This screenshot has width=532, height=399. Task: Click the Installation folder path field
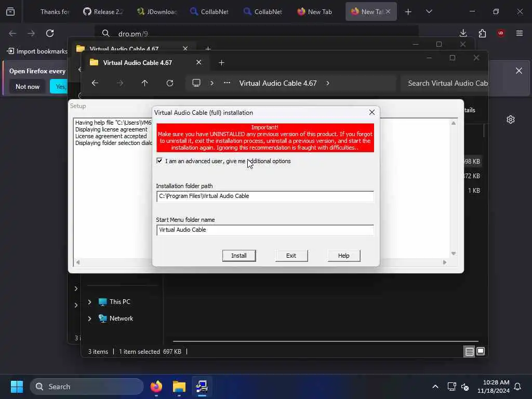tap(265, 196)
